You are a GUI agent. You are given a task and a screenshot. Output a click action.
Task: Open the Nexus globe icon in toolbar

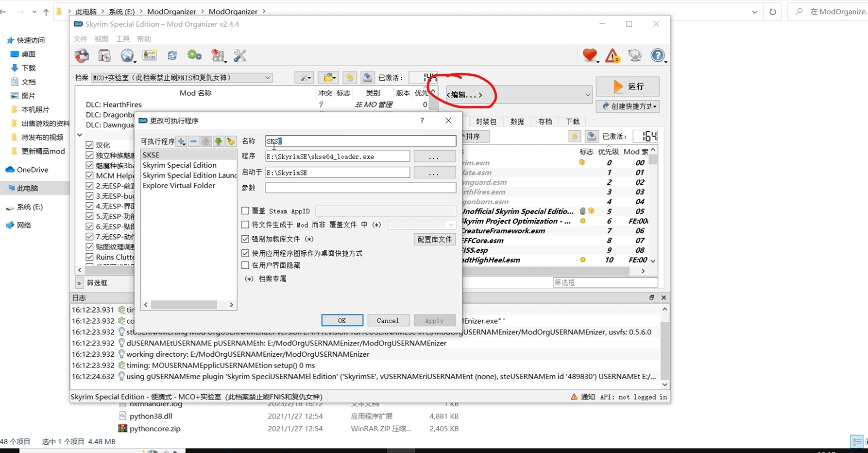point(127,55)
